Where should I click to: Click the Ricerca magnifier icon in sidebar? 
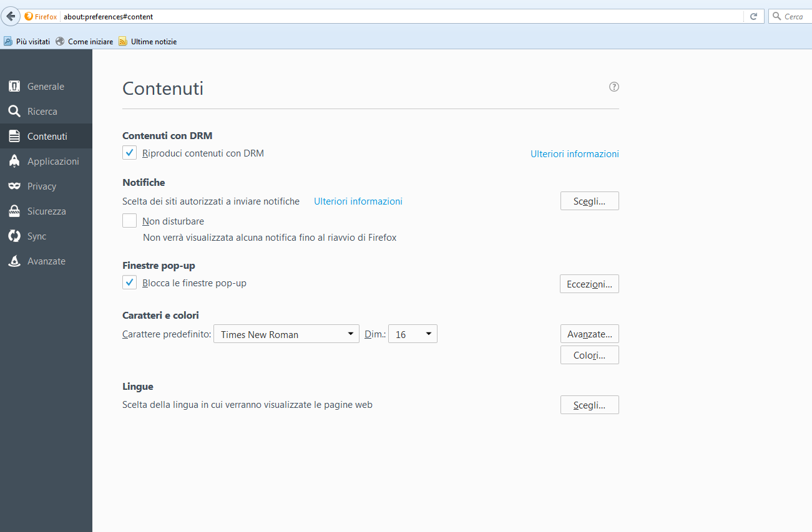[14, 112]
